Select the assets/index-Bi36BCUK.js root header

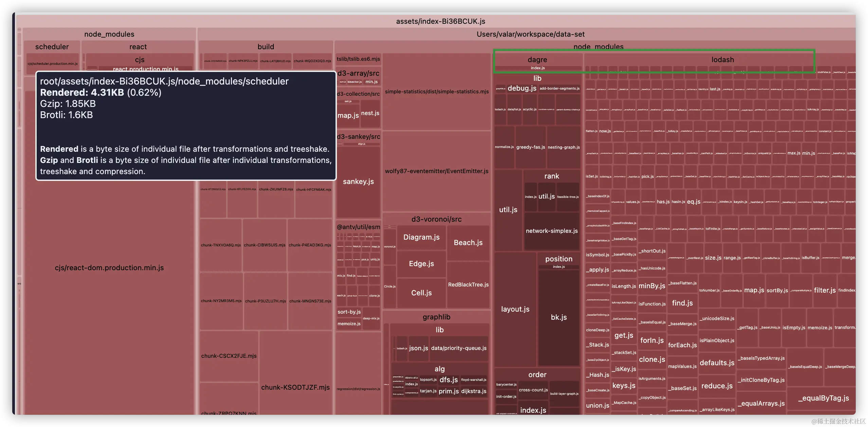click(440, 21)
